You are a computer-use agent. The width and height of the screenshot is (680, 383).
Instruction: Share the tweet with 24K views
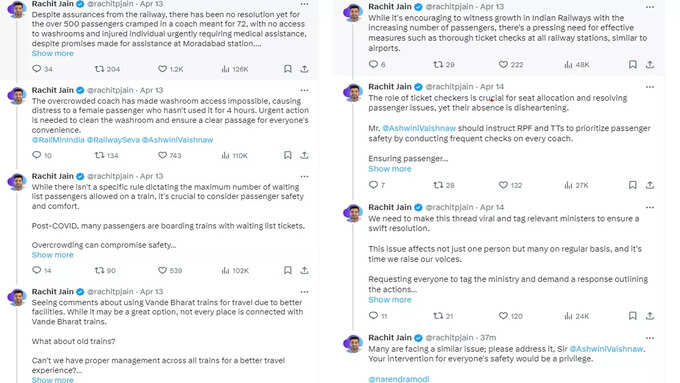click(650, 316)
